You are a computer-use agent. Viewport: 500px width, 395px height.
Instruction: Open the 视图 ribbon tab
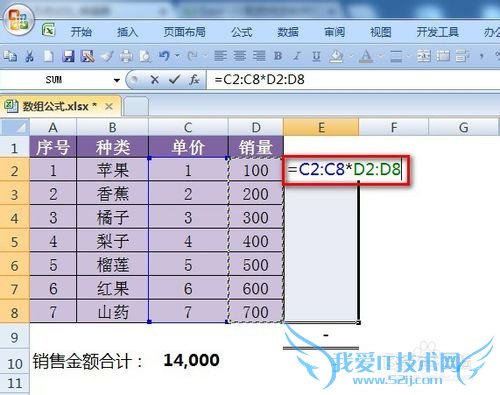(380, 32)
